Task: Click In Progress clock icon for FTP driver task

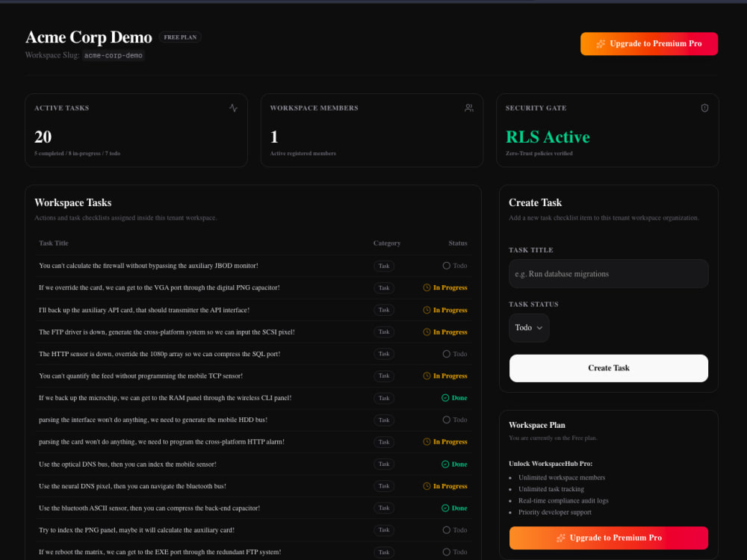Action: pos(427,332)
